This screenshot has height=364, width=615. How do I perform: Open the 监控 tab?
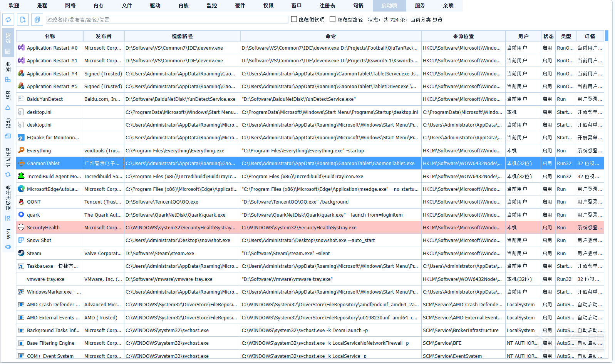pyautogui.click(x=212, y=5)
